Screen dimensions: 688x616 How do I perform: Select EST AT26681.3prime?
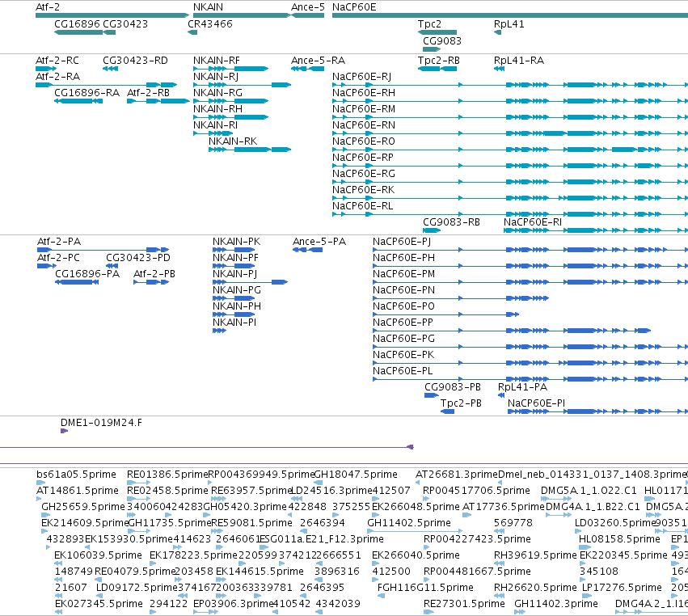pos(456,475)
